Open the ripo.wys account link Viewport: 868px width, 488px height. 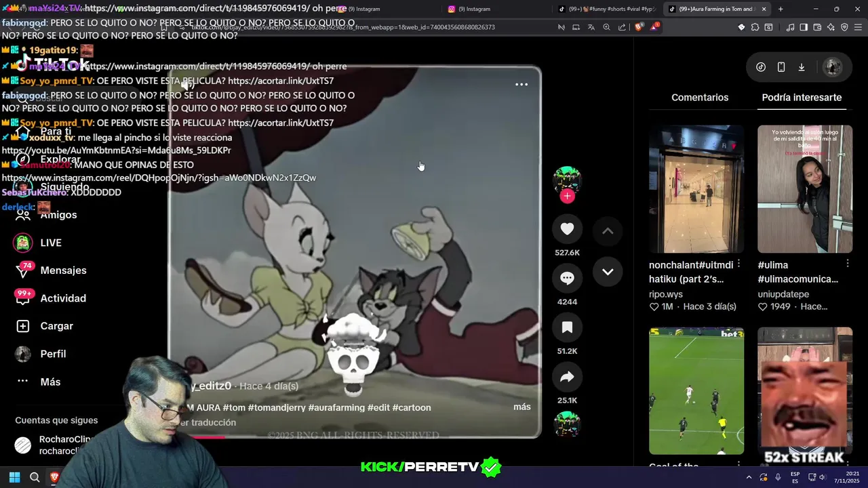pos(666,294)
